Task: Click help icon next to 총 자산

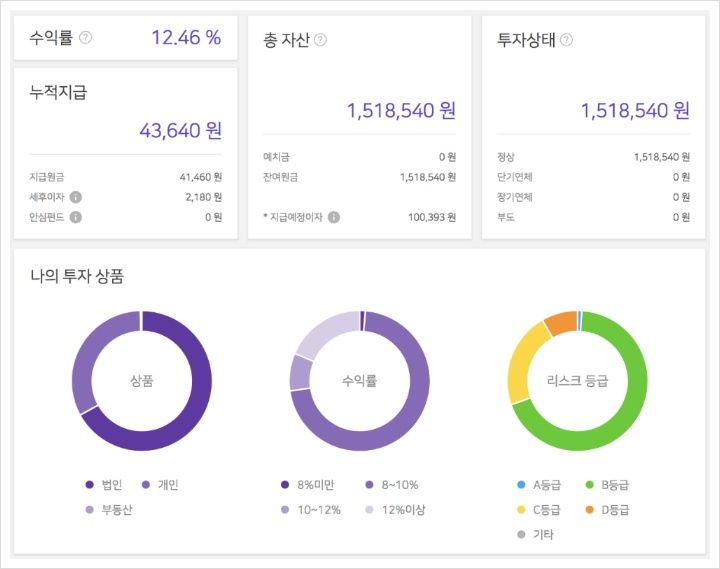Action: [x=320, y=40]
